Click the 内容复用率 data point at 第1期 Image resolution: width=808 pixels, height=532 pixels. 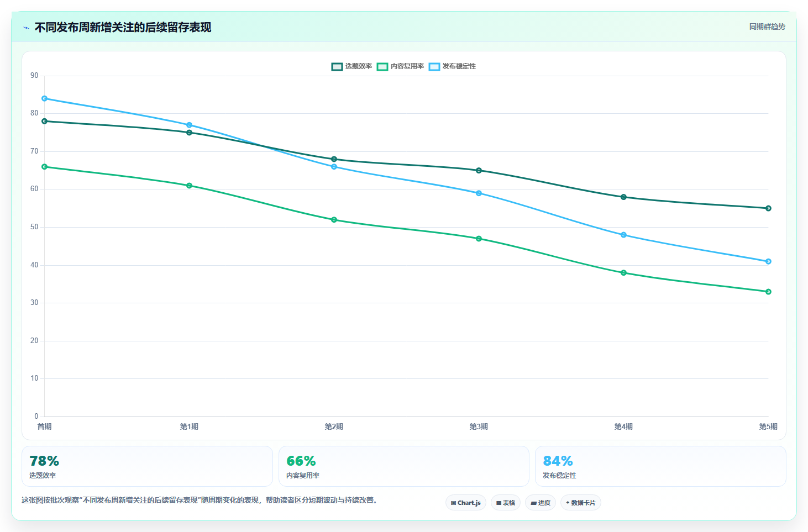pyautogui.click(x=190, y=186)
